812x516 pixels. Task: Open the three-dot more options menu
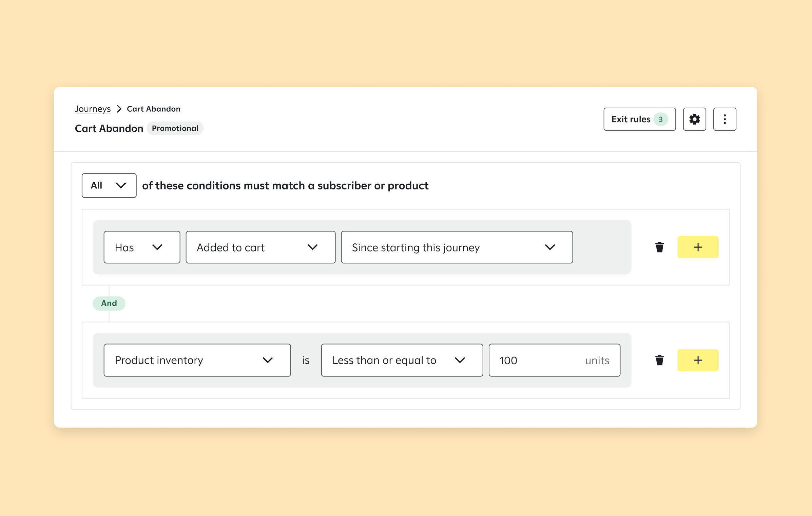coord(724,119)
